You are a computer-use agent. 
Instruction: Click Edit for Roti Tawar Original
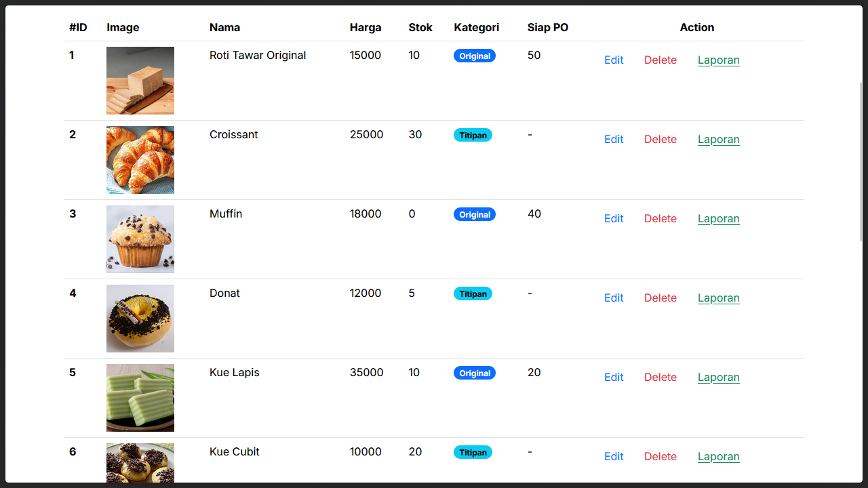coord(614,60)
